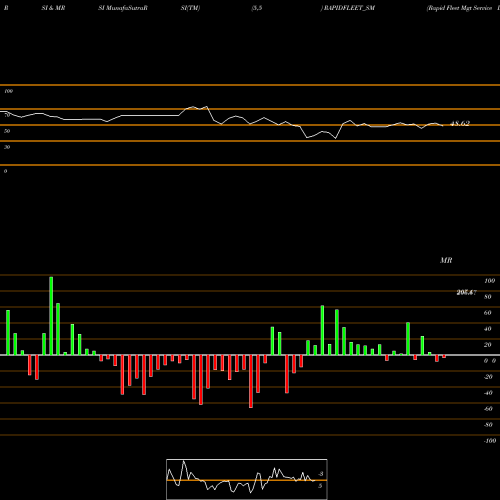
Task: Click the 'SI MunafaSutraR' header label
Action: click(123, 8)
